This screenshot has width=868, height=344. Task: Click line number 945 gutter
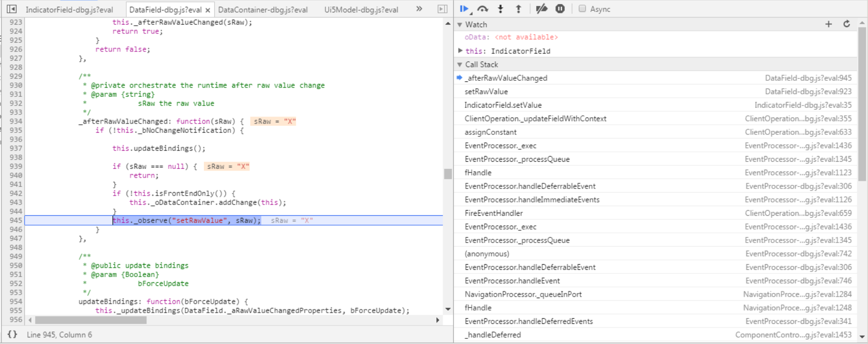point(16,220)
